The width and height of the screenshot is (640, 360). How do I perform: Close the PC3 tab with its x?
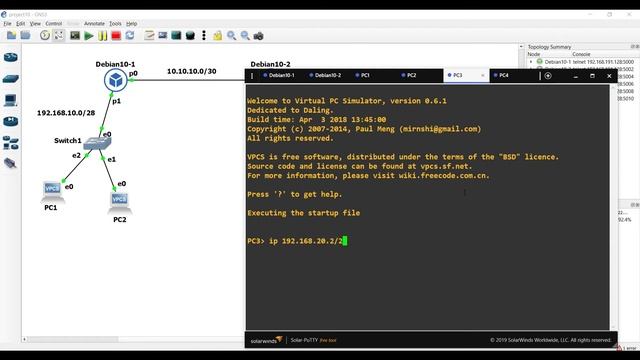[483, 76]
